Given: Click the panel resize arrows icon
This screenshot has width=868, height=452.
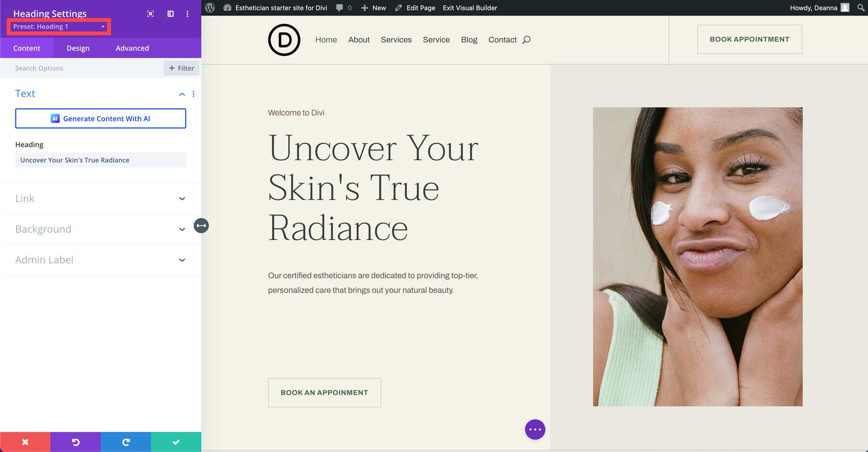Looking at the screenshot, I should coord(201,225).
